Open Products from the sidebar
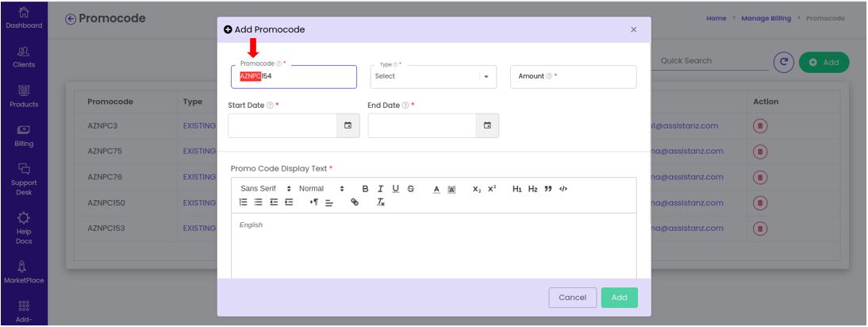This screenshot has width=868, height=327. tap(24, 97)
